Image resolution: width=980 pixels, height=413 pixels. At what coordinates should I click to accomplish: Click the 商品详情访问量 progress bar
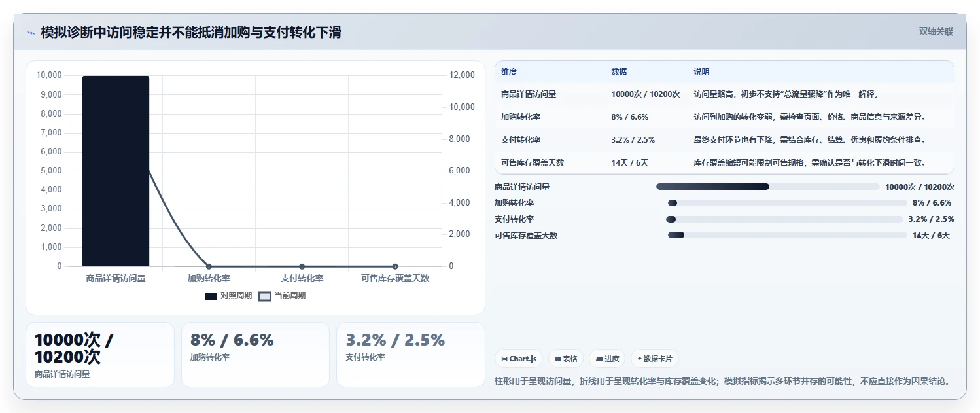pos(768,187)
